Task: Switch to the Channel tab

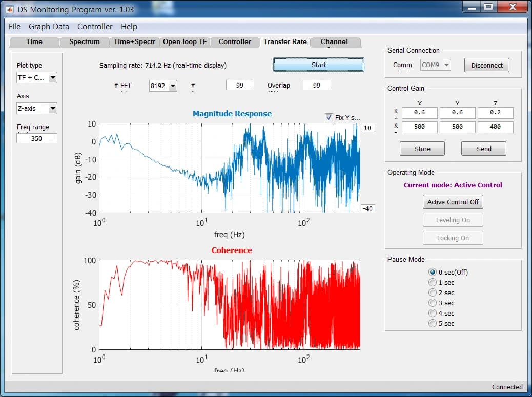Action: click(x=335, y=42)
